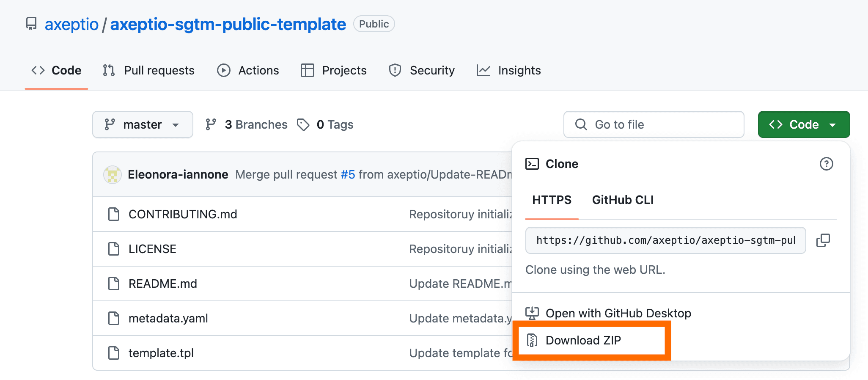This screenshot has height=380, width=868.
Task: Open the README.md file
Action: (x=163, y=284)
